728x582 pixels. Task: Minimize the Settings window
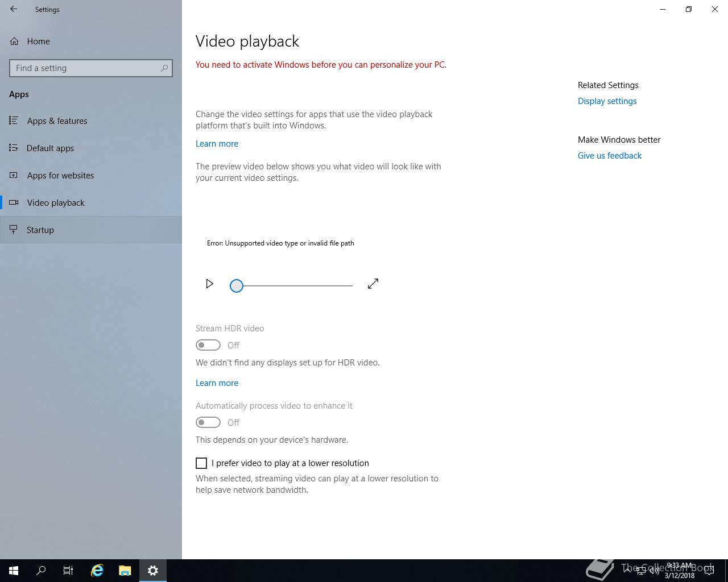coord(663,9)
